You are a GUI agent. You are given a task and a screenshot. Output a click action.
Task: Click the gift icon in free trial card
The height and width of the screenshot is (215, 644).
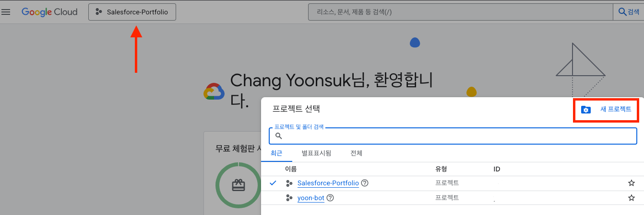tap(239, 185)
